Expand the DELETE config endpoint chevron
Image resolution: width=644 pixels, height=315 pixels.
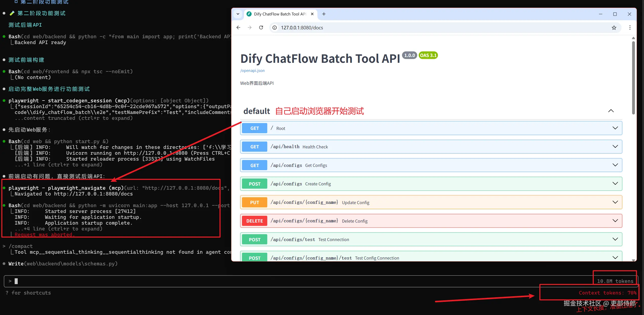point(615,221)
